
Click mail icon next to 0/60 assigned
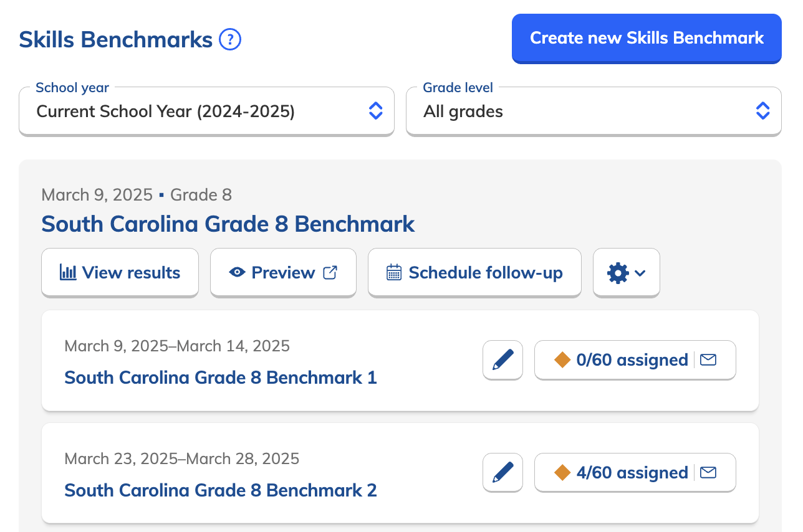(708, 359)
